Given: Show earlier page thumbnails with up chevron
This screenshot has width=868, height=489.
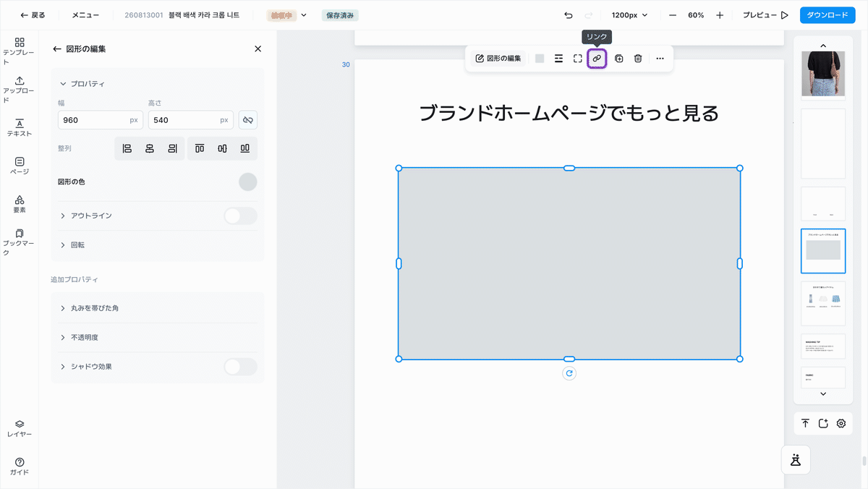Looking at the screenshot, I should (x=823, y=46).
